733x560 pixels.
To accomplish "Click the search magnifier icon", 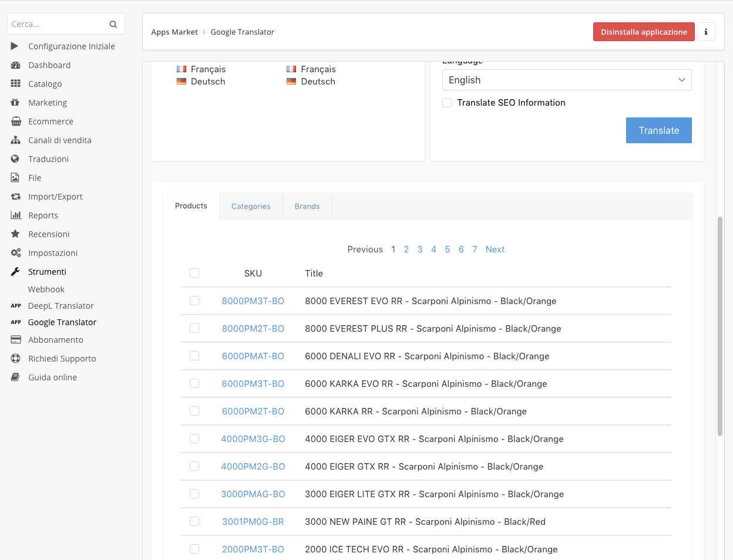I will [x=113, y=24].
